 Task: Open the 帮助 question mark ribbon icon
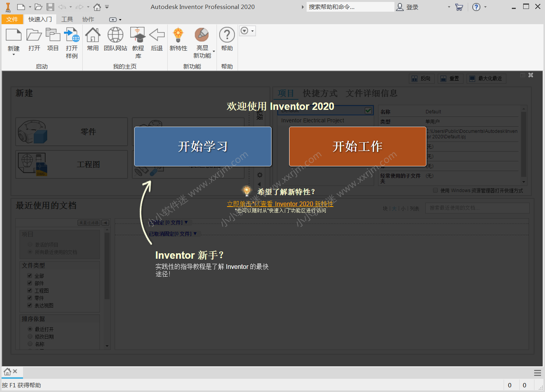(227, 35)
